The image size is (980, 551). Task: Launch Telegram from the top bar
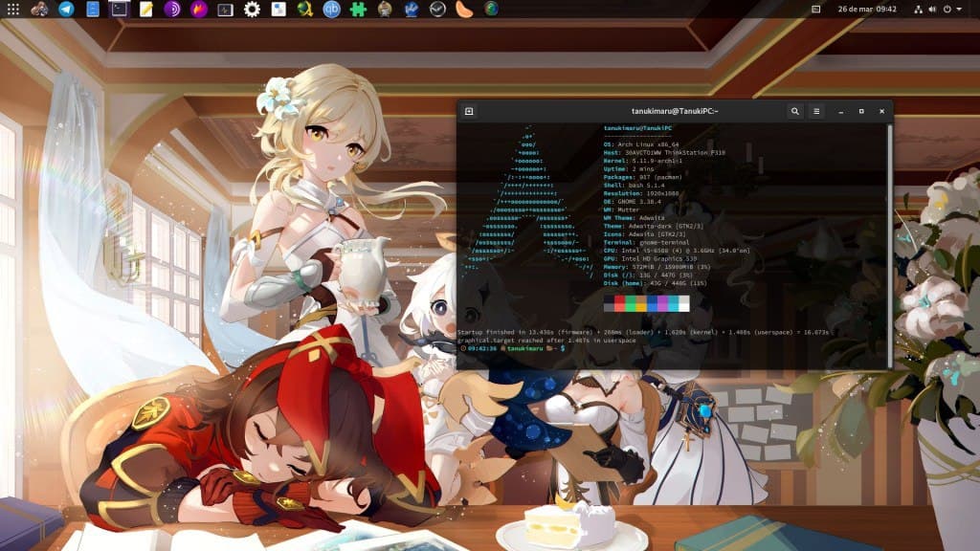[x=66, y=10]
